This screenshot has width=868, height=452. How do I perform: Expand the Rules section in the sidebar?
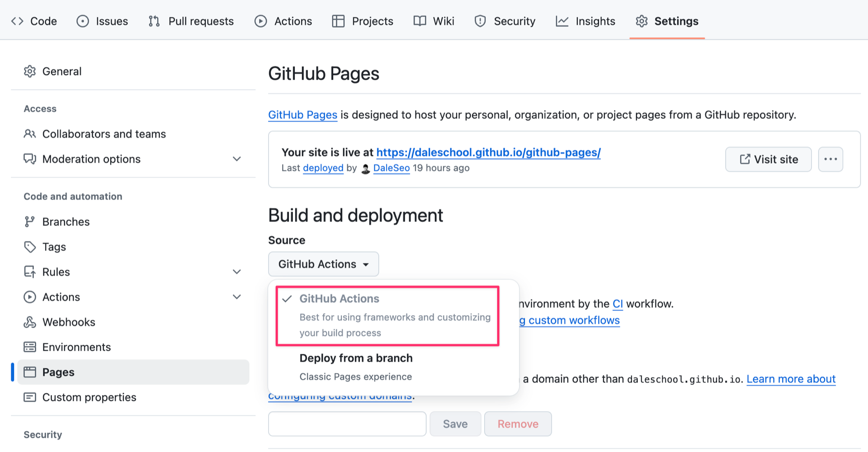click(x=237, y=272)
